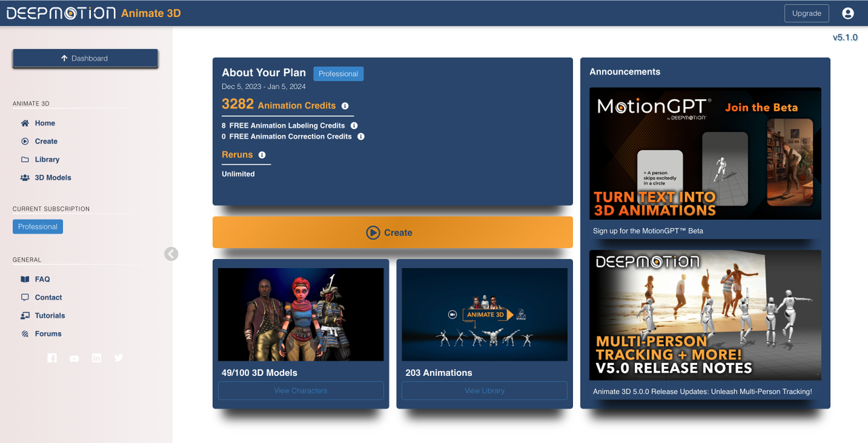Open the Tutorials sidebar link

[x=50, y=315]
